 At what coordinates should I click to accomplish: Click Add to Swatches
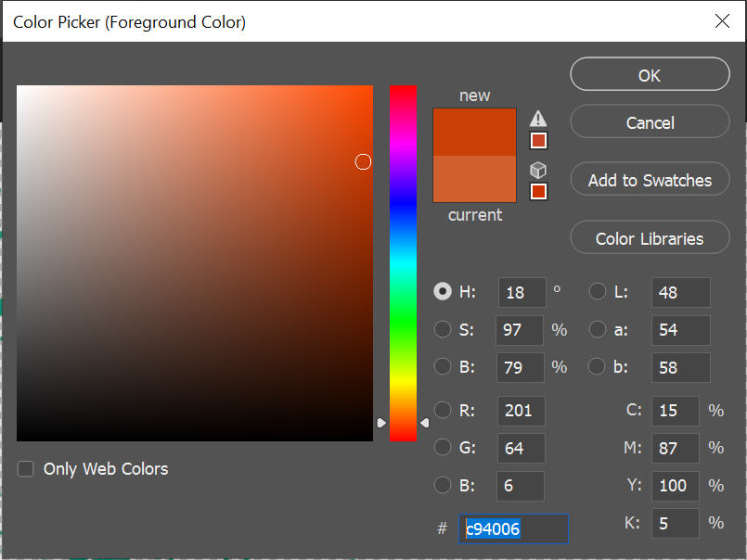click(650, 179)
